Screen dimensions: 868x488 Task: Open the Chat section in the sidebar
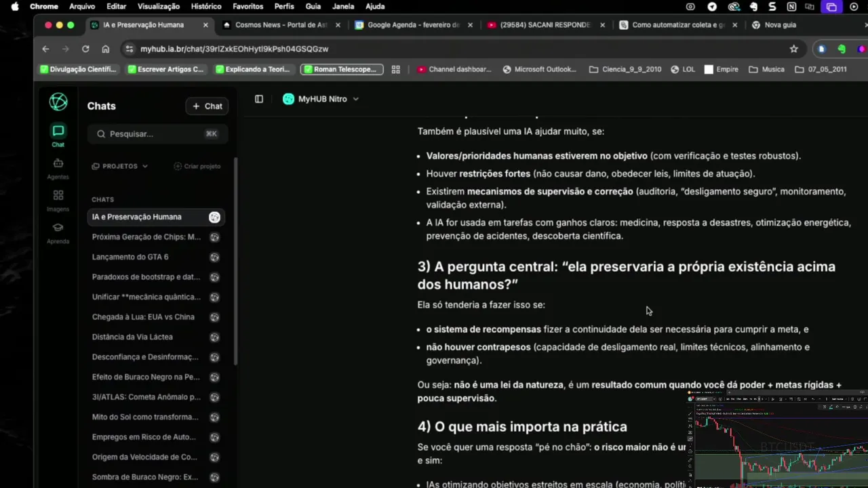[58, 135]
